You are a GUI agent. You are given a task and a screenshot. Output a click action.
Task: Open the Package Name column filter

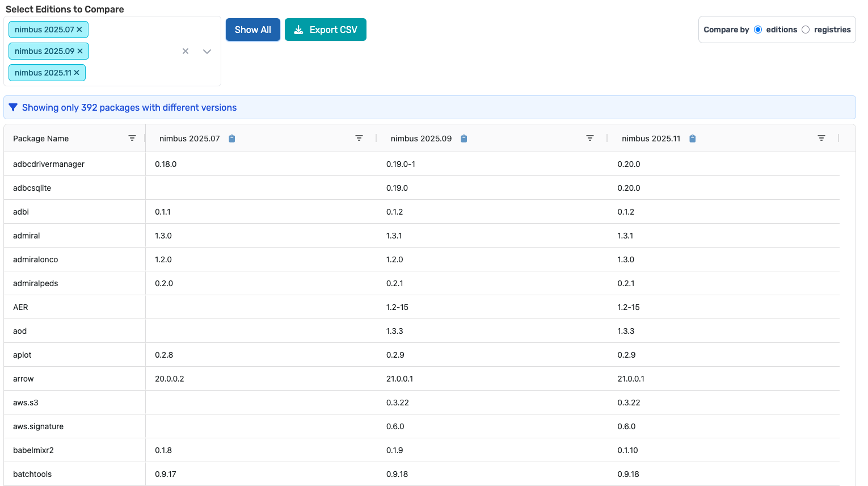click(132, 139)
